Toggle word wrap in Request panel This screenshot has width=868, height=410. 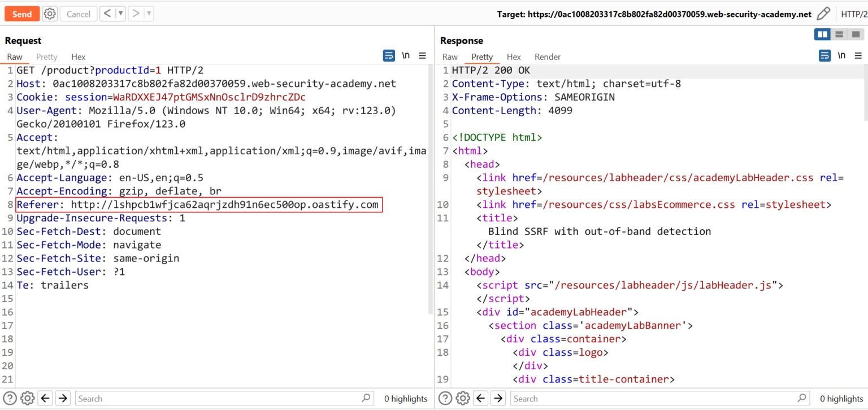click(x=389, y=55)
